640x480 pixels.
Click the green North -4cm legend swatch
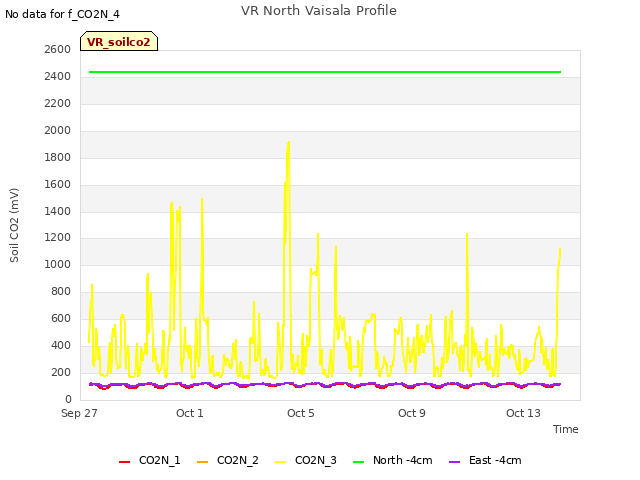[358, 462]
